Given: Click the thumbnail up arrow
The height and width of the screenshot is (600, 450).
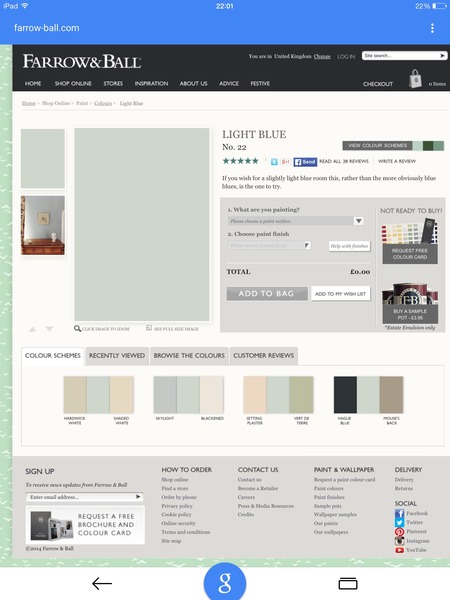Looking at the screenshot, I should [33, 329].
